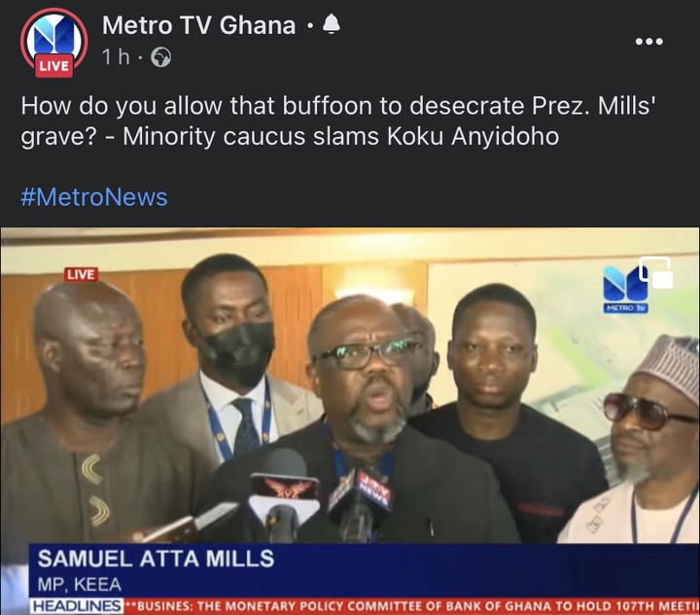Click the globe public privacy icon
This screenshot has width=700, height=615.
tap(160, 57)
